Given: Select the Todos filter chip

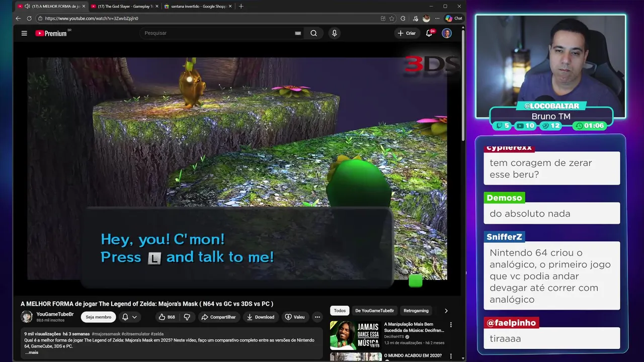Looking at the screenshot, I should [x=340, y=311].
